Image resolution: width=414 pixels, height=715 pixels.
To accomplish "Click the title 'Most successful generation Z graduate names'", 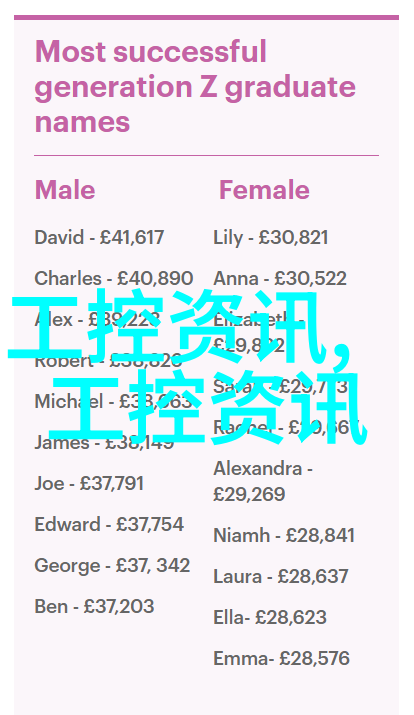I will [195, 87].
